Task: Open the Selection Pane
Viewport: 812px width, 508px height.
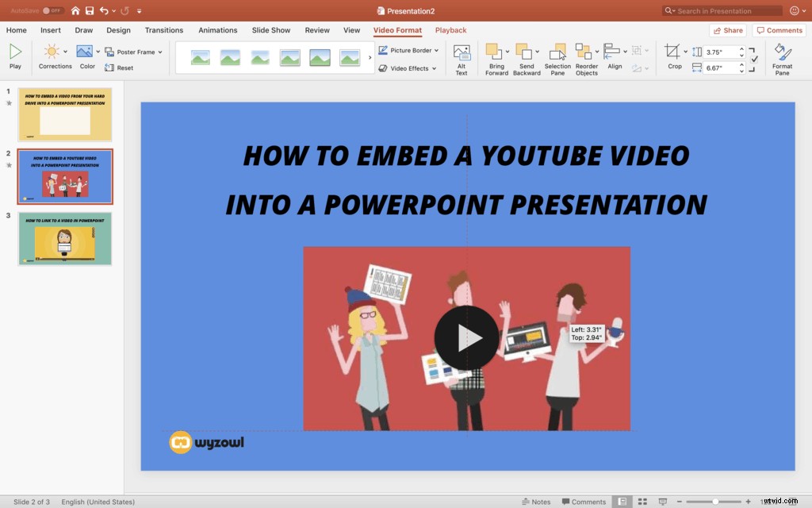Action: [x=557, y=58]
